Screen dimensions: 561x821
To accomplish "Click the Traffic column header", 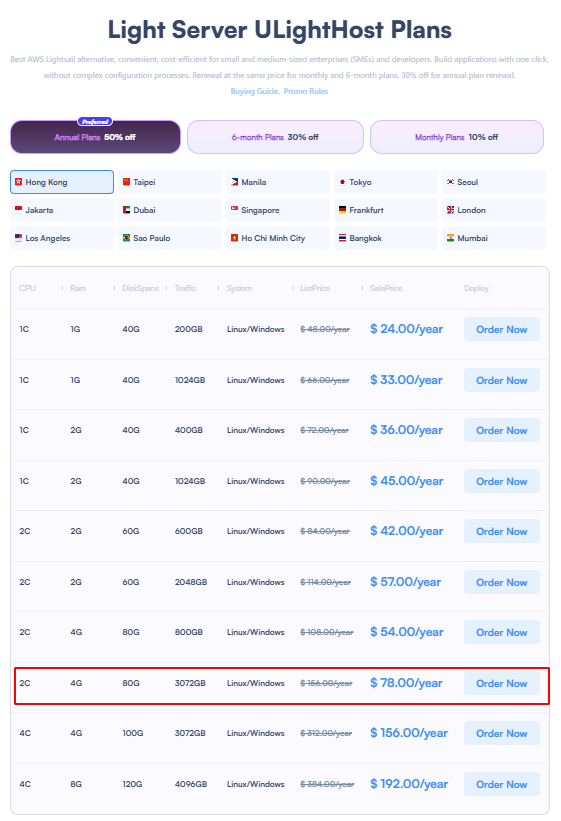I will point(185,289).
